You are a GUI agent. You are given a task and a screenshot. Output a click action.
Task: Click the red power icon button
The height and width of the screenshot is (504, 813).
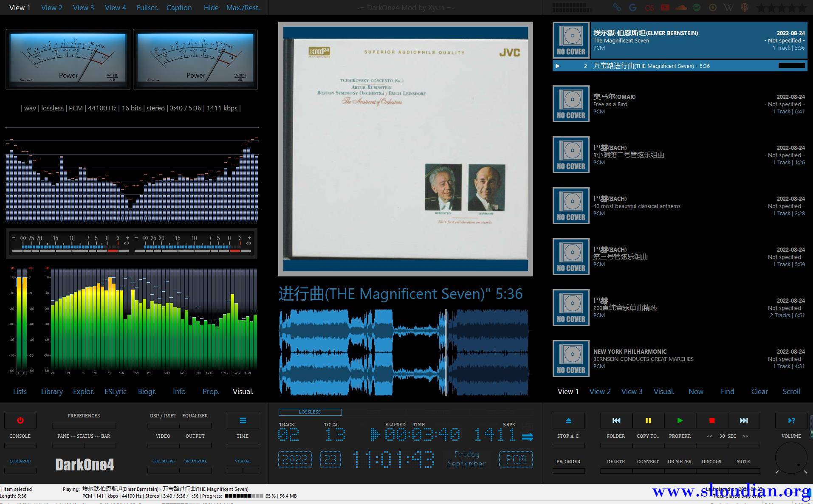click(20, 420)
